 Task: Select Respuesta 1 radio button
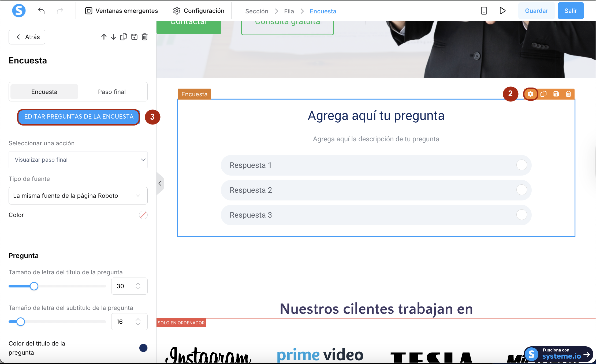521,165
